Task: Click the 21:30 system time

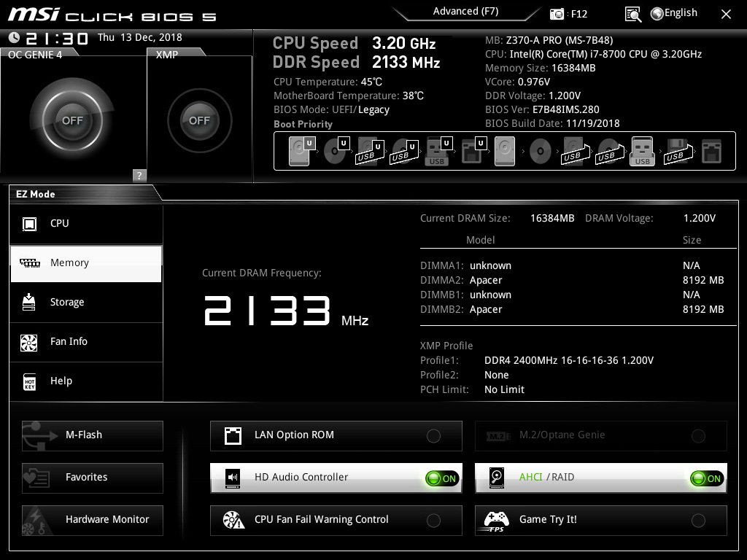Action: tap(57, 38)
